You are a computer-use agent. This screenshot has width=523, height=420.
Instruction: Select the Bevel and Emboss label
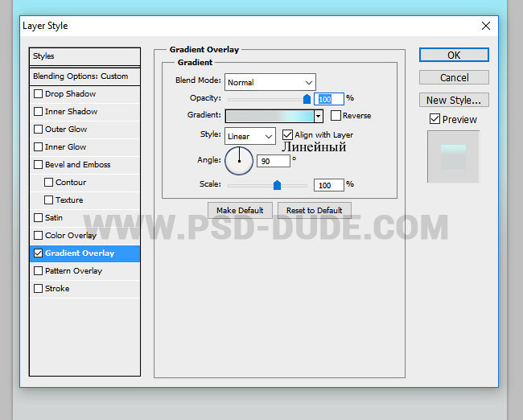(78, 164)
